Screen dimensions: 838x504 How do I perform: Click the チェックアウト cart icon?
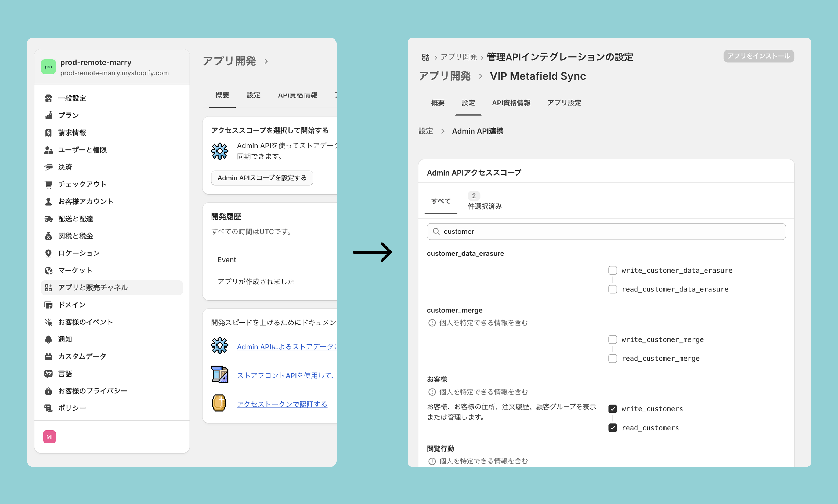click(x=48, y=184)
